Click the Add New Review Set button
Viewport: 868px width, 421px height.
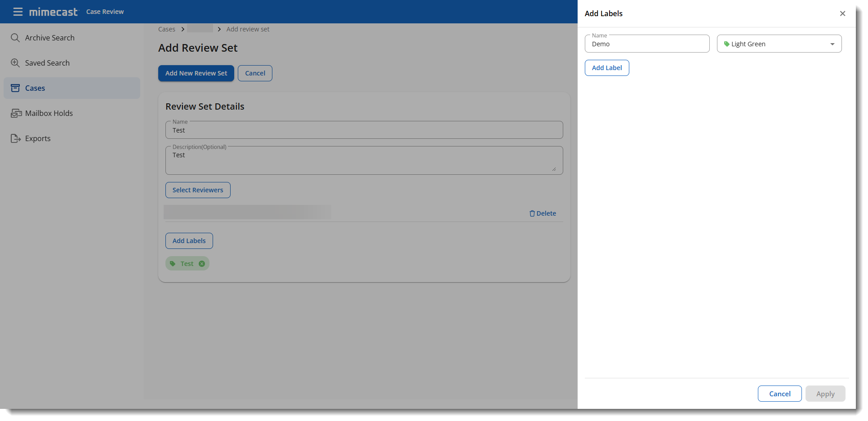pos(196,73)
